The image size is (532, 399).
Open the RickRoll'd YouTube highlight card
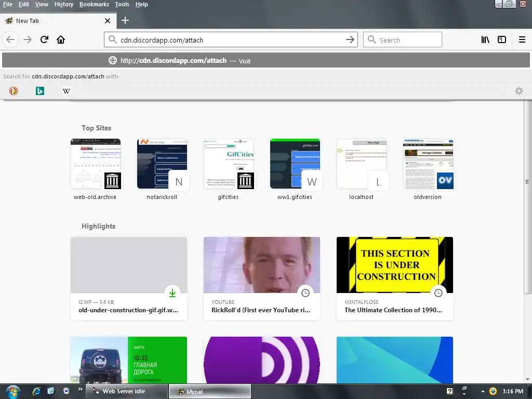(x=262, y=278)
